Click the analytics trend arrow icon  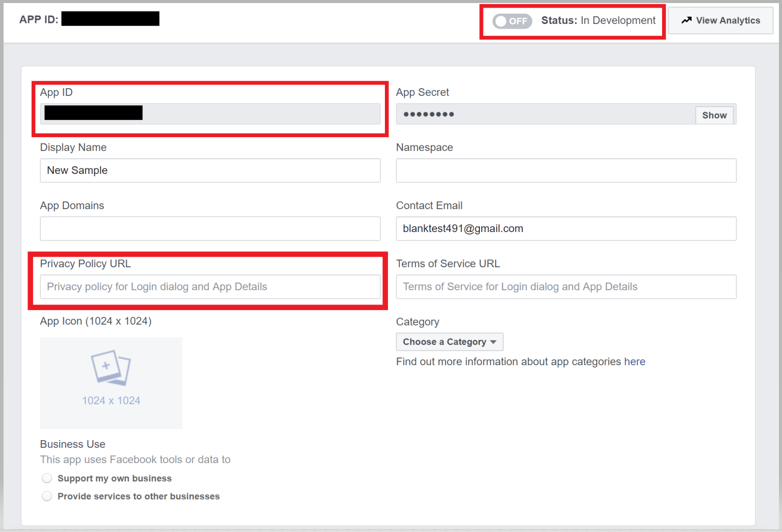(687, 20)
